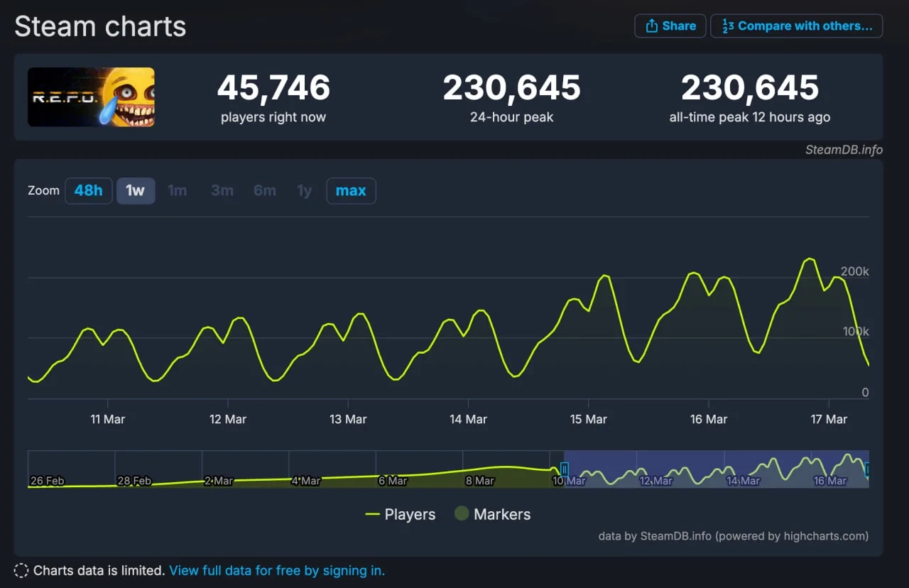Select the 1w zoom range
The height and width of the screenshot is (588, 909).
coord(135,190)
